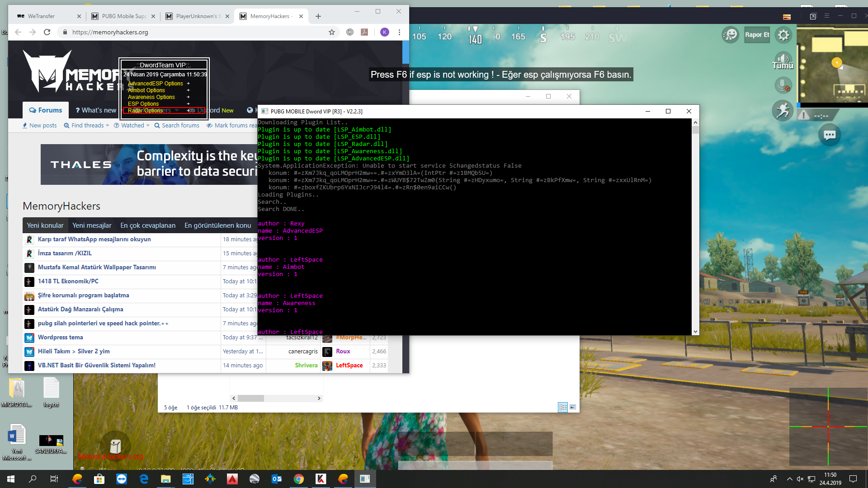Click the Thales advertisement banner
This screenshot has height=488, width=868.
(x=149, y=164)
